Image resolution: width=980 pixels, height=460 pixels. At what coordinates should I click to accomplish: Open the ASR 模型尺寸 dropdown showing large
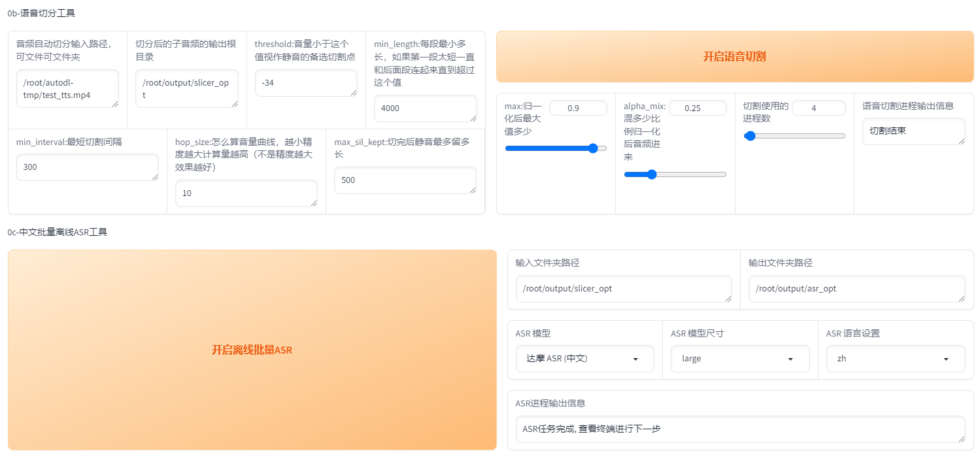pos(740,359)
